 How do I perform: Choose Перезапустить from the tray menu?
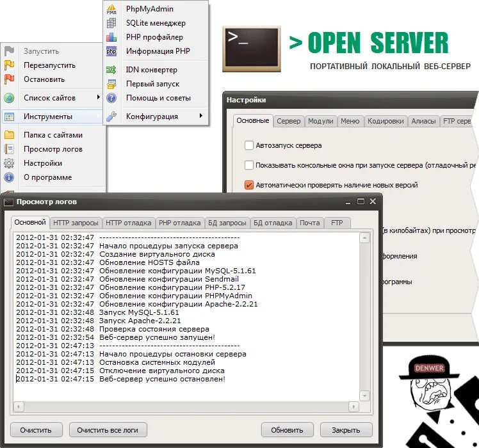pos(49,65)
